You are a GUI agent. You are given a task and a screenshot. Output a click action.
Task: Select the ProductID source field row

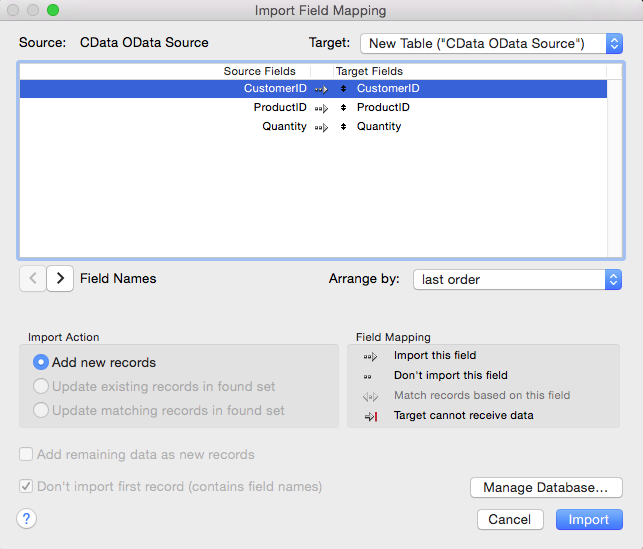point(280,107)
